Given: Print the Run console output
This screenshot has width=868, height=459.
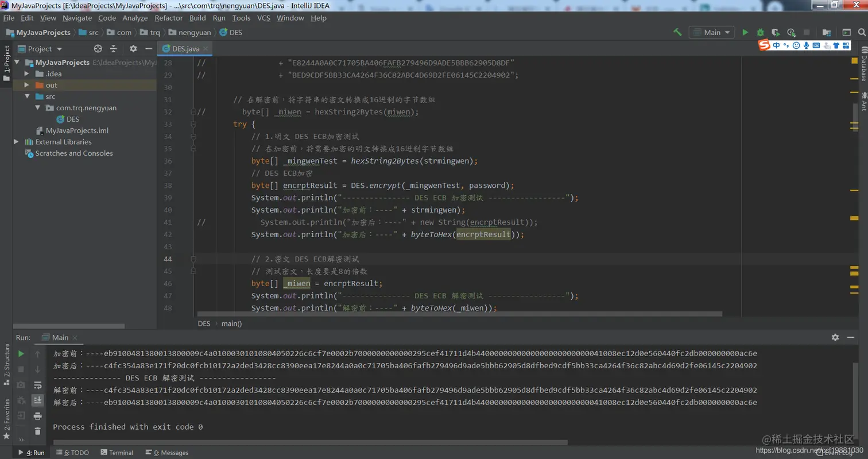Looking at the screenshot, I should [38, 416].
